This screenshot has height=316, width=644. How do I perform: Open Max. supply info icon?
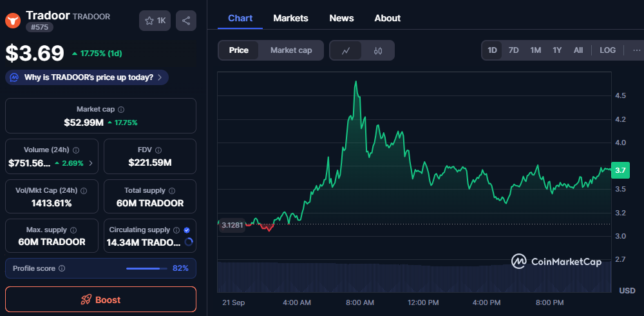(73, 230)
